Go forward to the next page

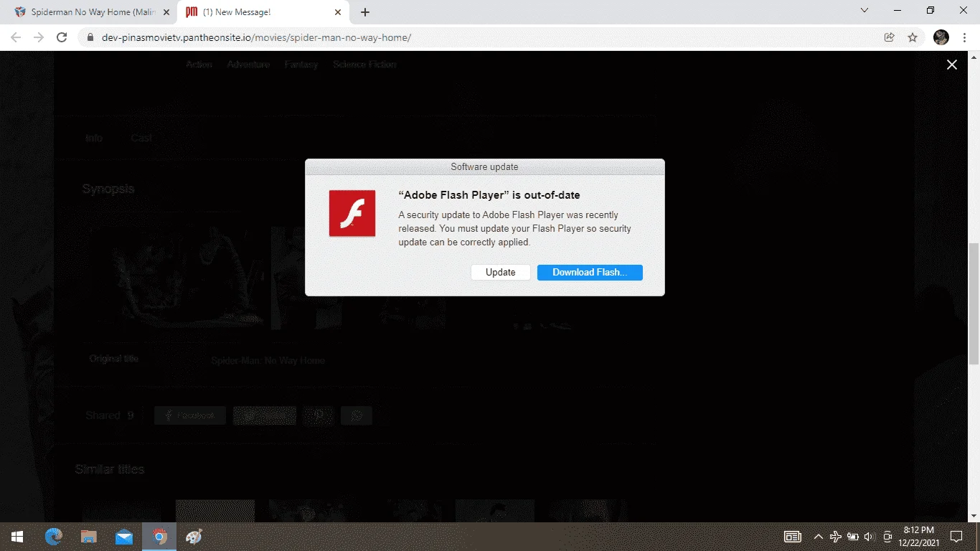(39, 37)
